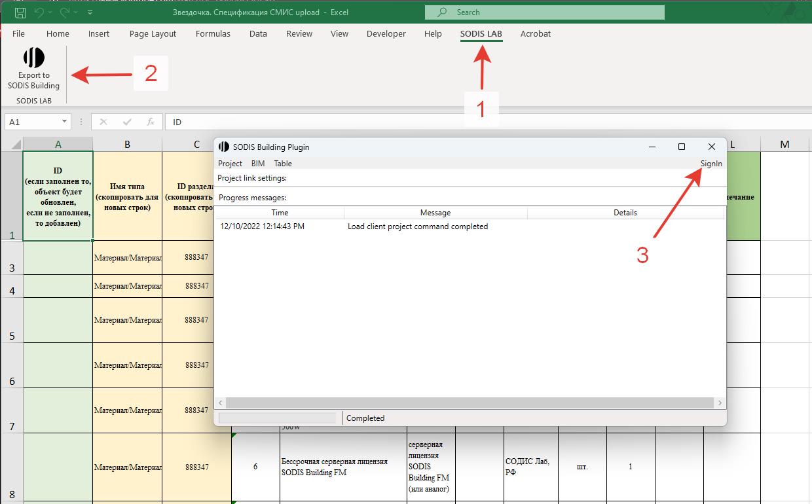Open the Formulas tab
This screenshot has width=812, height=504.
(213, 33)
